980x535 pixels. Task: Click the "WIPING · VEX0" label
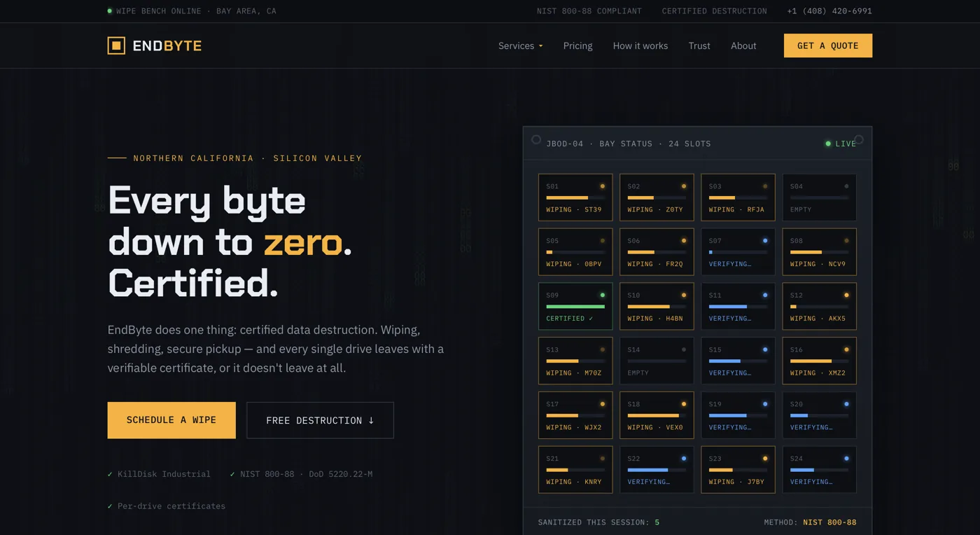655,427
